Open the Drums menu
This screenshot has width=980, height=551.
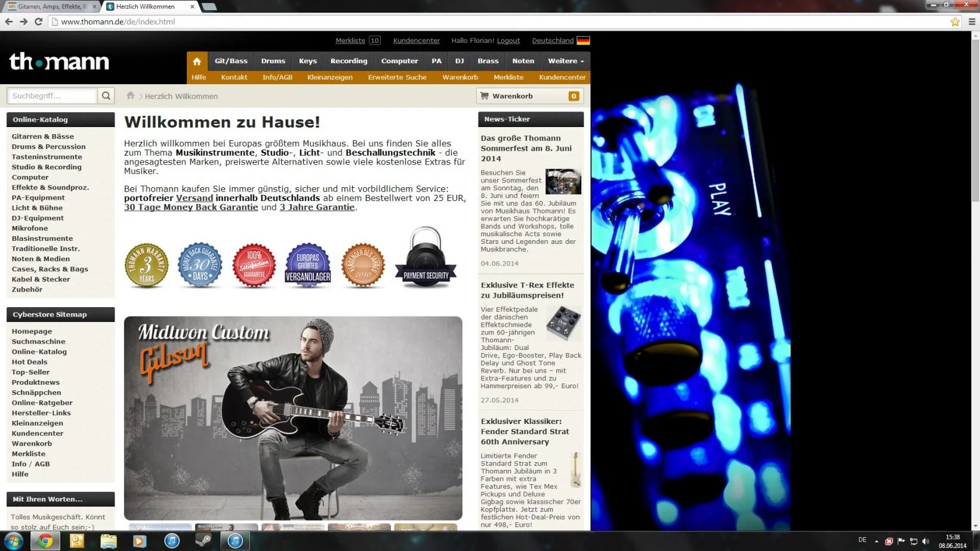(x=273, y=61)
